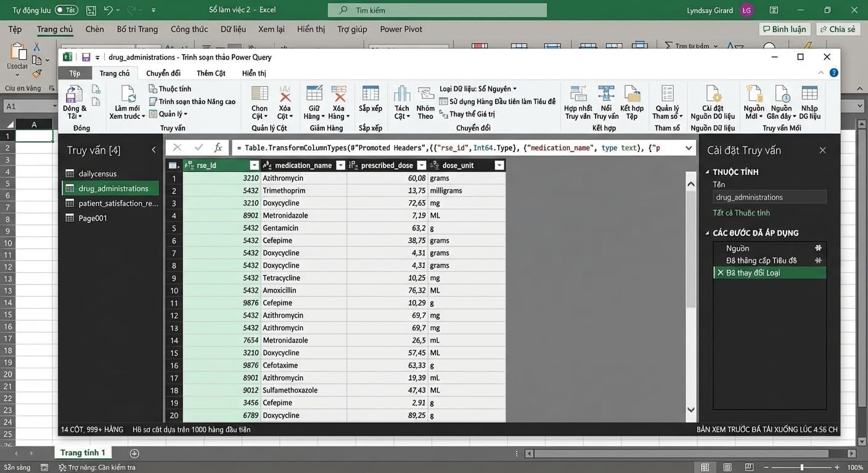868x473 pixels.
Task: Open Quản lý Tham số parameters icon
Action: point(668,94)
